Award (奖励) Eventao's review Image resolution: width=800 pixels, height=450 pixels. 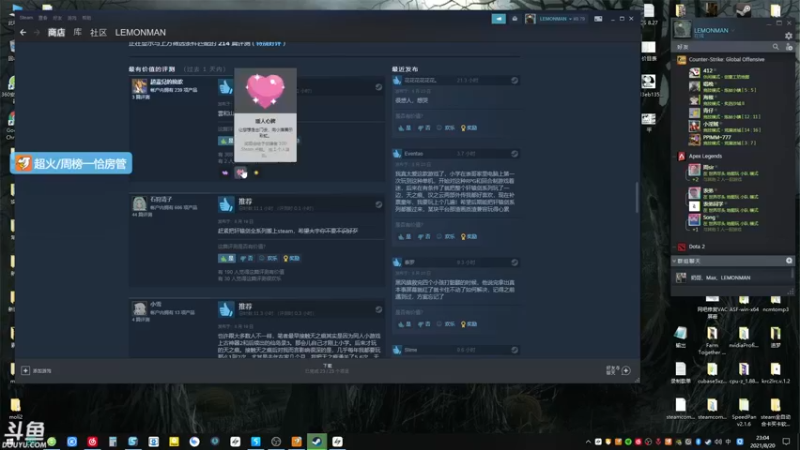(x=469, y=237)
